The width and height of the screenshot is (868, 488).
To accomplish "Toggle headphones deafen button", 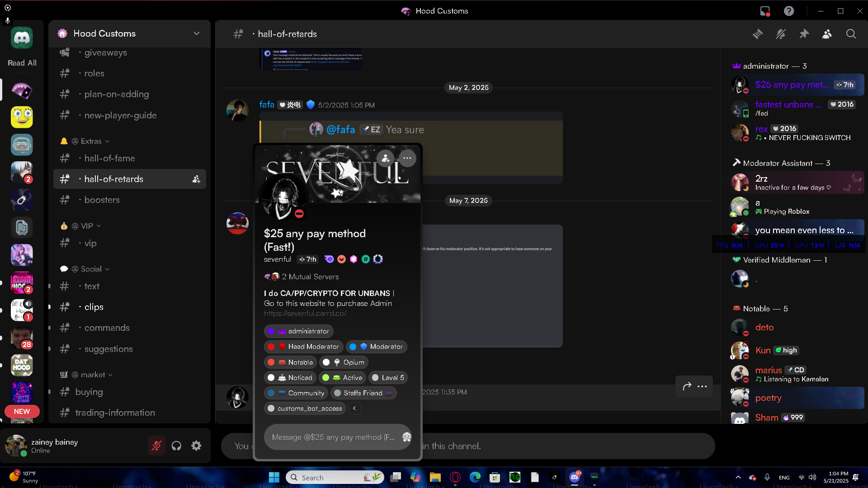I will 176,446.
